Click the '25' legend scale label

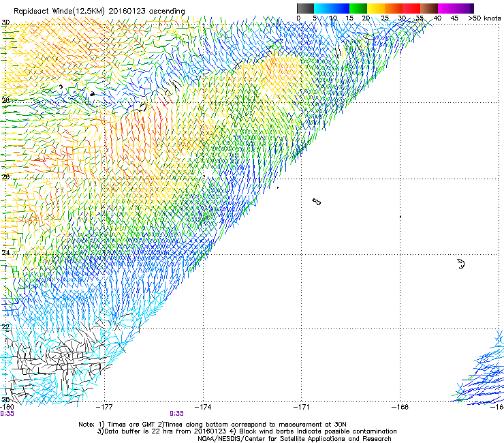point(385,18)
